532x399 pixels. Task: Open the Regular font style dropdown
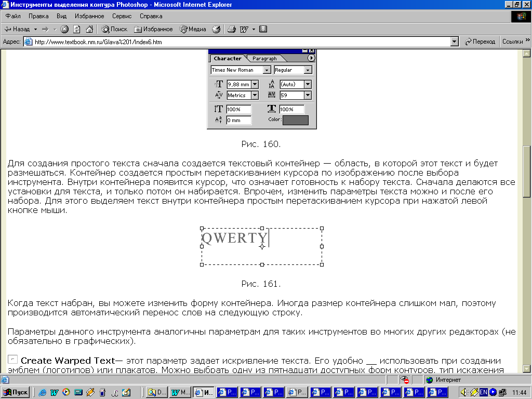coord(308,70)
